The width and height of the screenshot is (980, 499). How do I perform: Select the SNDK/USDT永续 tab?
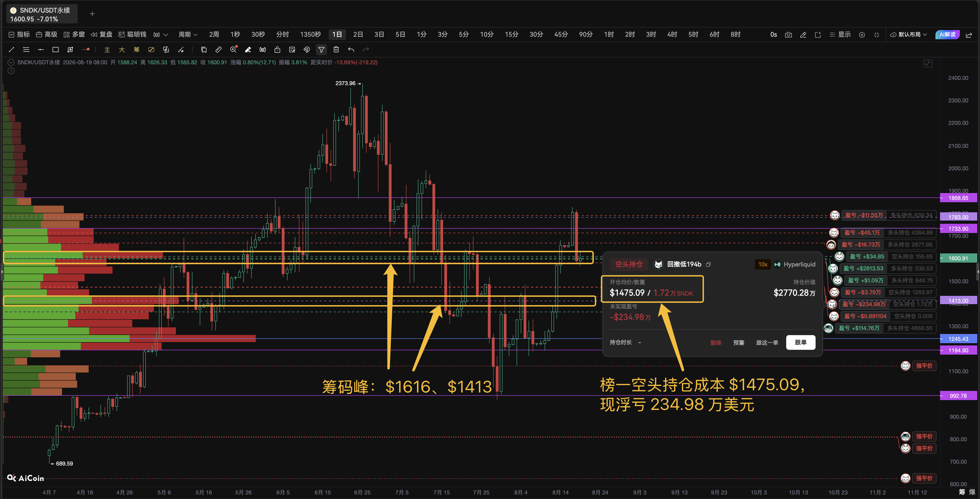coord(42,14)
